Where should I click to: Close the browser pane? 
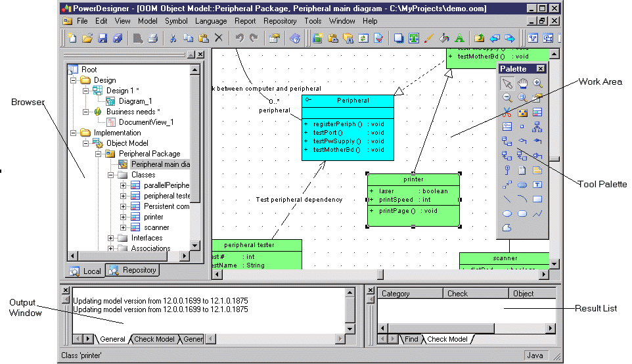200,55
